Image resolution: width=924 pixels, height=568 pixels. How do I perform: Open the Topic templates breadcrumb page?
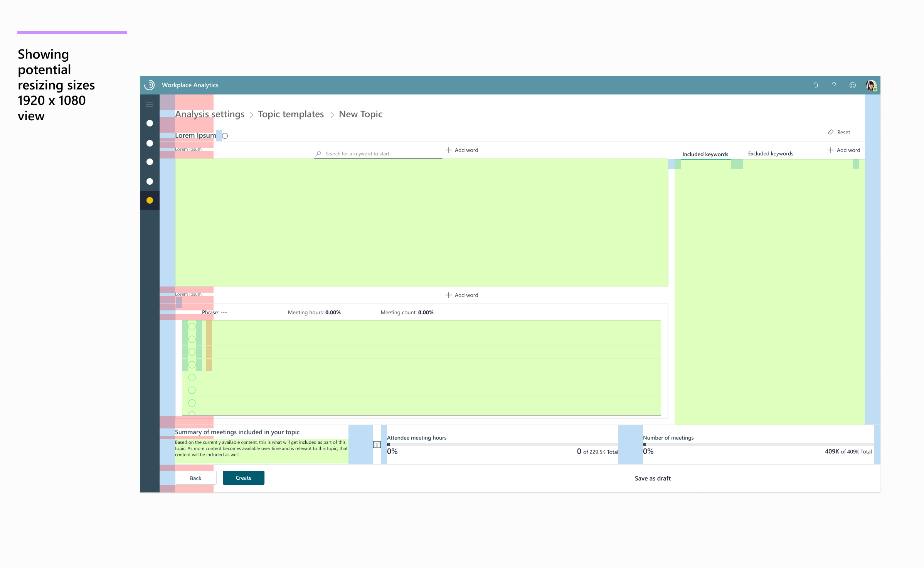[x=291, y=114]
